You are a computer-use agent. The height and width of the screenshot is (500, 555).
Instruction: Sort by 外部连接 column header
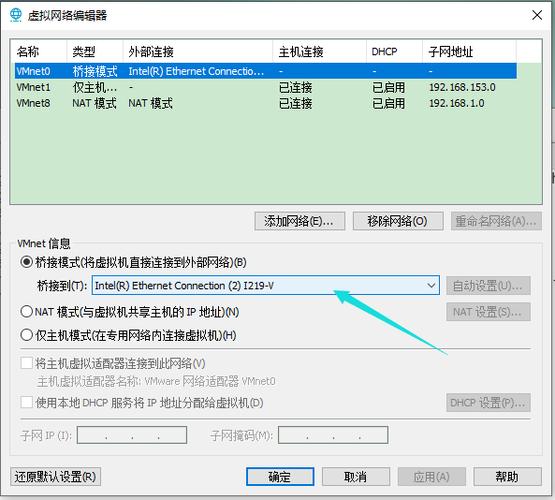tap(198, 52)
